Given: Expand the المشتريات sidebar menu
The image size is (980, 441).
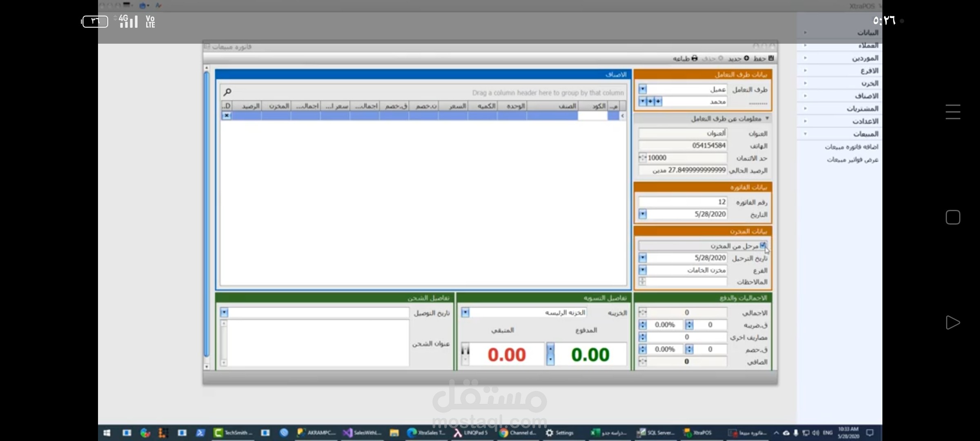Looking at the screenshot, I should pos(840,109).
